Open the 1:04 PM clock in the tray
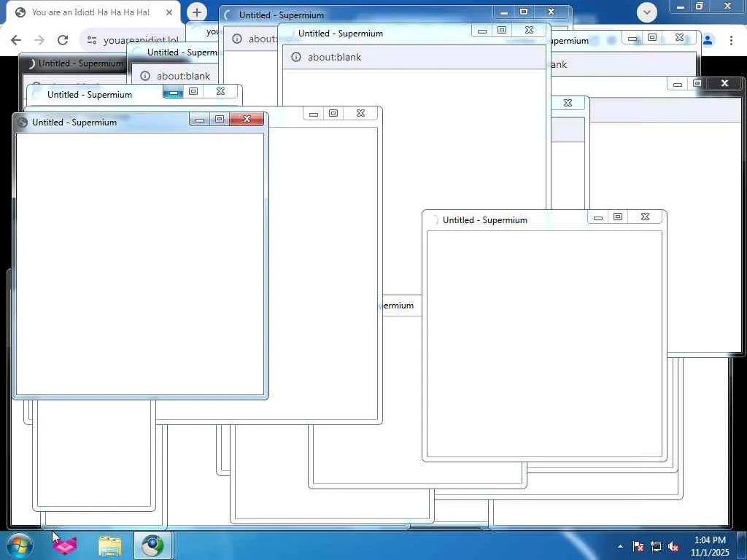The height and width of the screenshot is (560, 747). pyautogui.click(x=710, y=545)
